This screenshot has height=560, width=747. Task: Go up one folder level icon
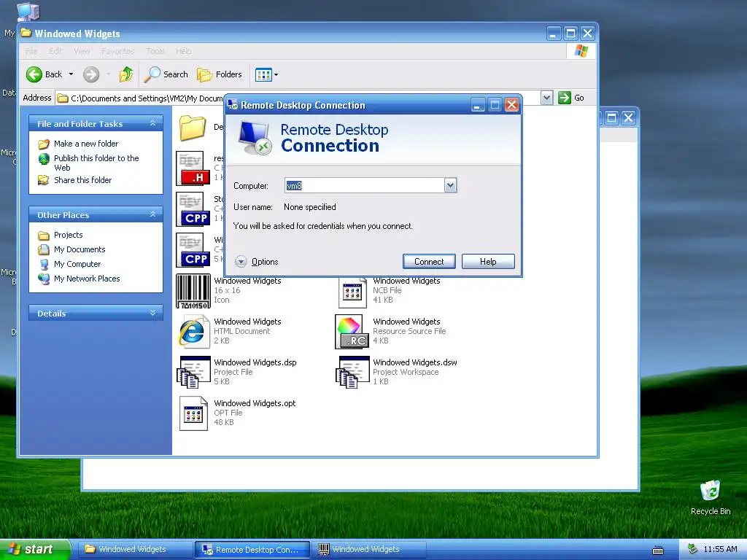click(x=126, y=74)
